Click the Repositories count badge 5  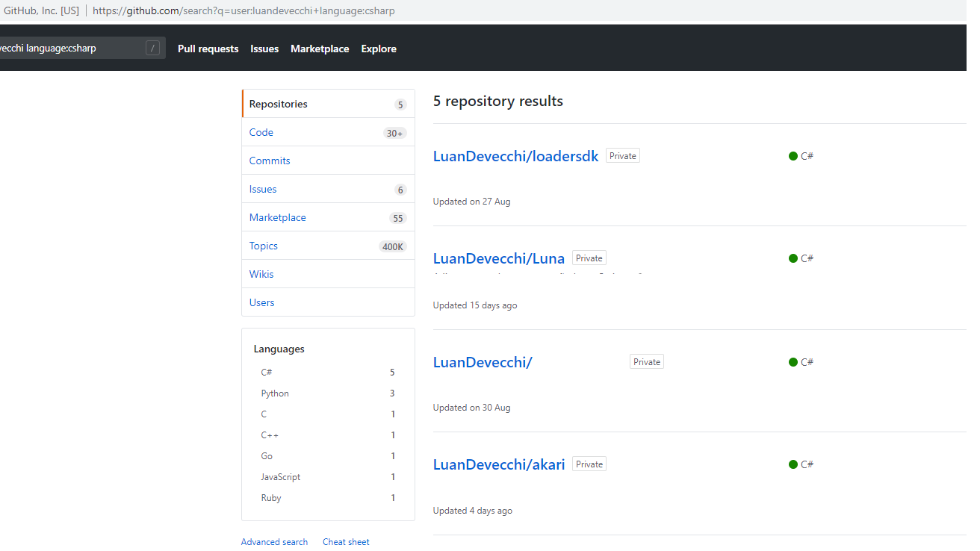[400, 105]
